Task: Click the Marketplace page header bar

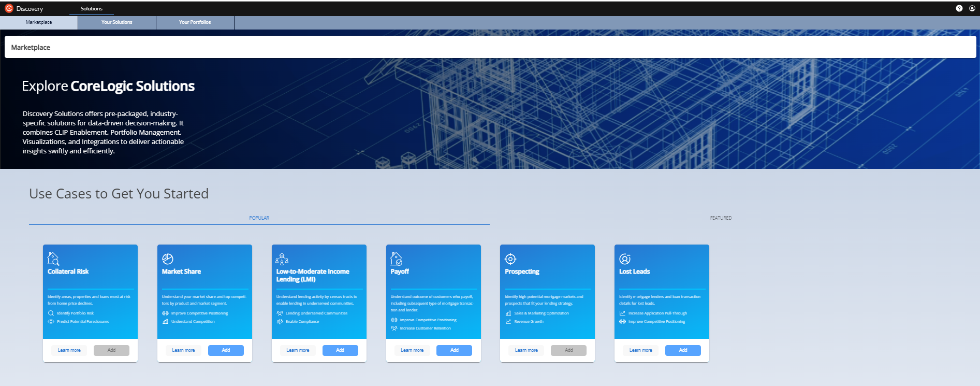Action: (490, 47)
